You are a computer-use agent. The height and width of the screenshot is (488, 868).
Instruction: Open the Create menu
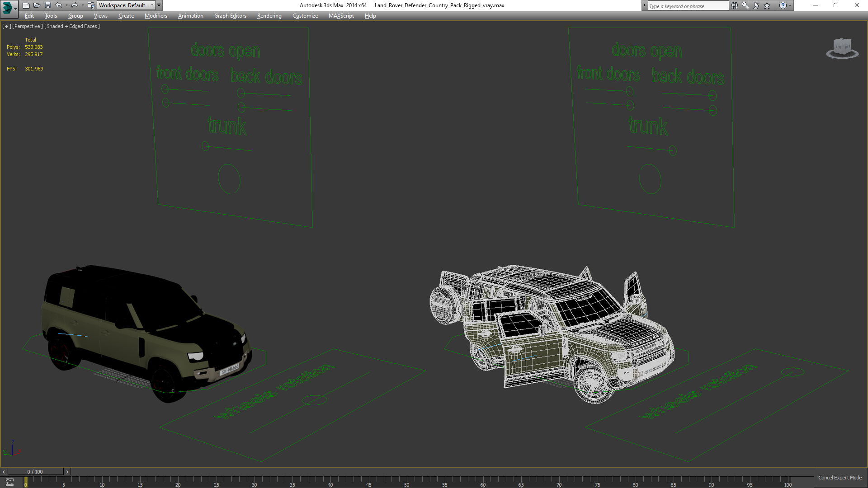[x=126, y=16]
